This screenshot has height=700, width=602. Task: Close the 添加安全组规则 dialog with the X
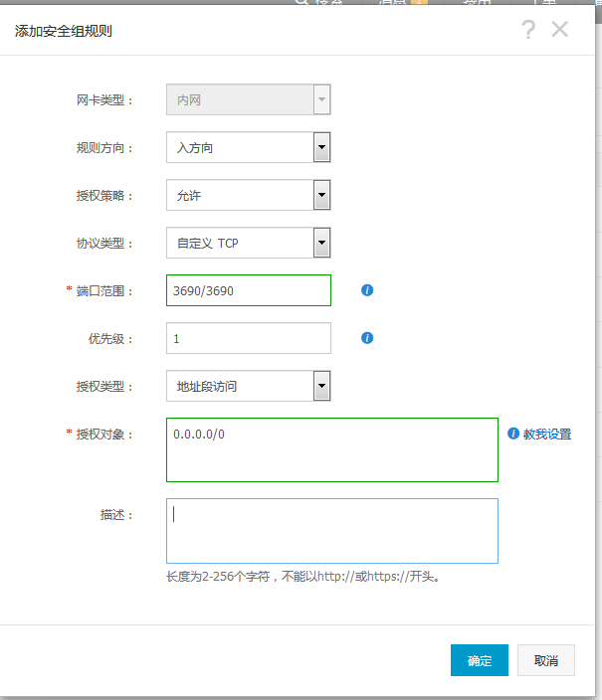560,30
